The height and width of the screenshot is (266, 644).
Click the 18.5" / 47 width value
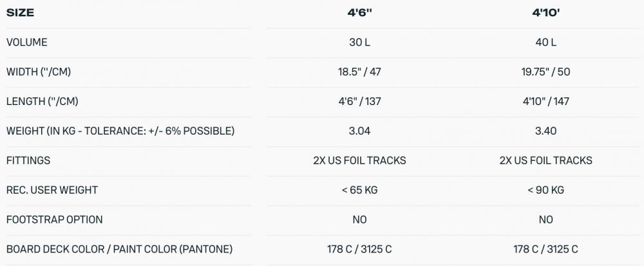pyautogui.click(x=359, y=72)
